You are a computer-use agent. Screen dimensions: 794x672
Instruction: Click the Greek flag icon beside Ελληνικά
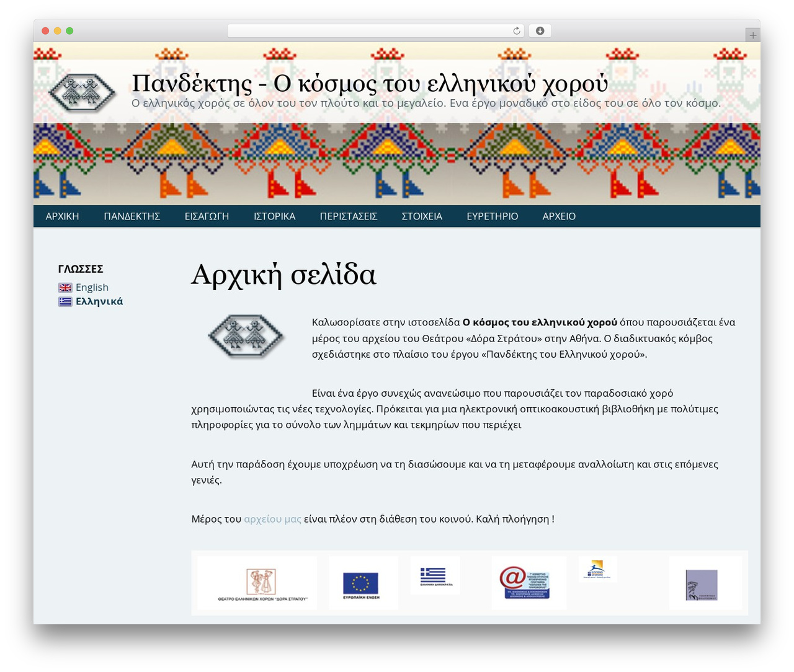point(65,302)
